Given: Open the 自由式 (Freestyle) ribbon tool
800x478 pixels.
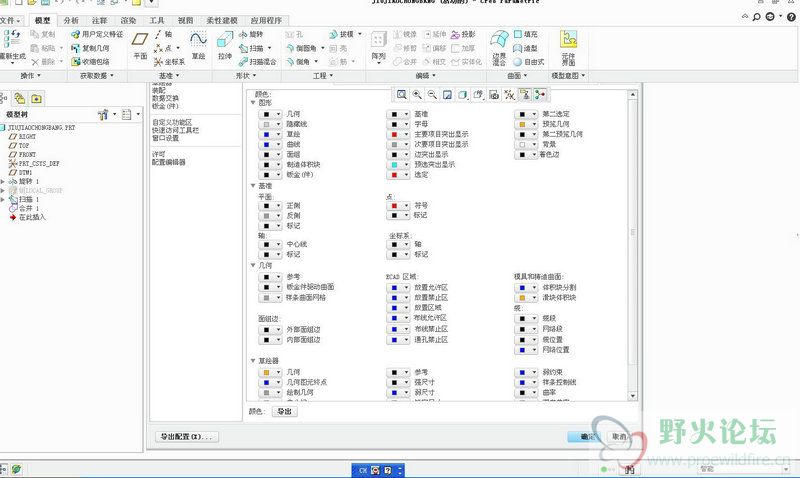Looking at the screenshot, I should [529, 62].
